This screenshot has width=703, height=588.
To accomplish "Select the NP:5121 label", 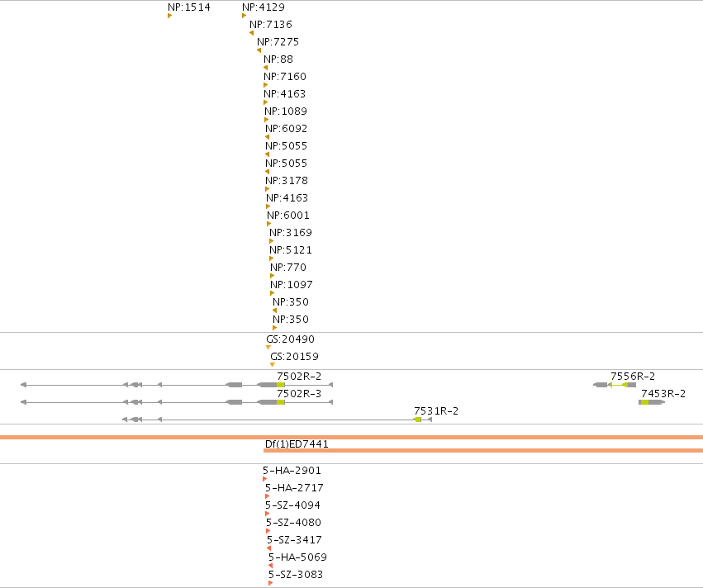I will click(x=291, y=249).
